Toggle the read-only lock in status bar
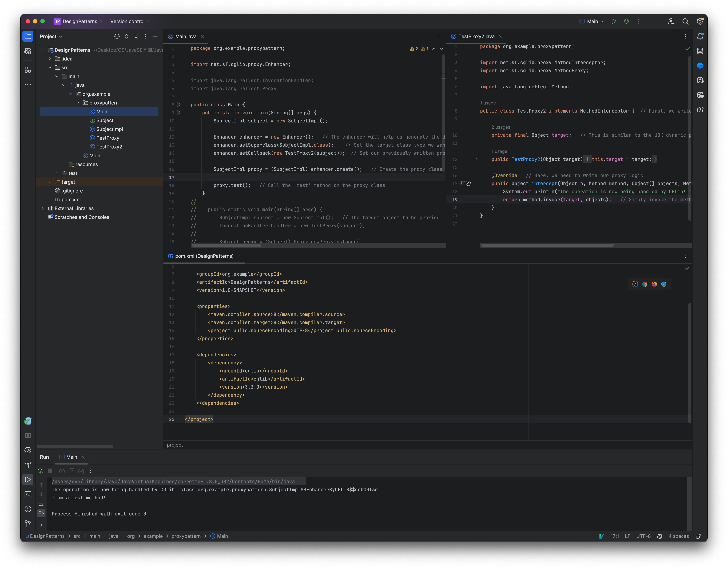Image resolution: width=728 pixels, height=569 pixels. tap(698, 536)
